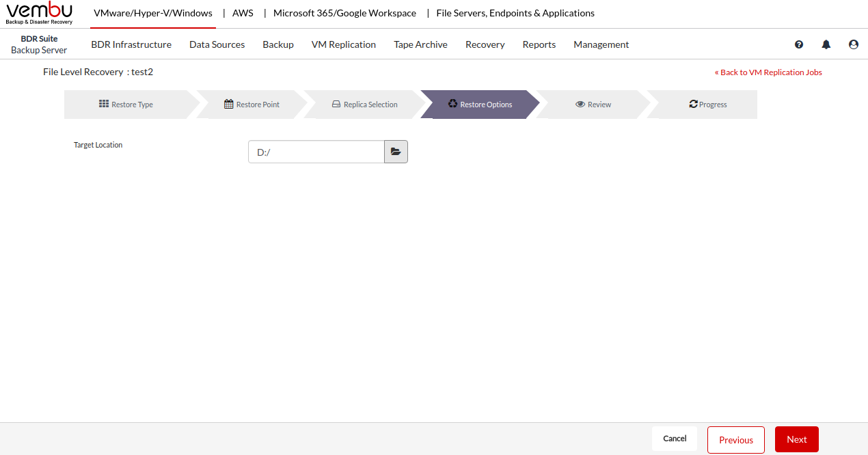Screen dimensions: 868x455
Task: Click the Previous button
Action: tap(736, 440)
